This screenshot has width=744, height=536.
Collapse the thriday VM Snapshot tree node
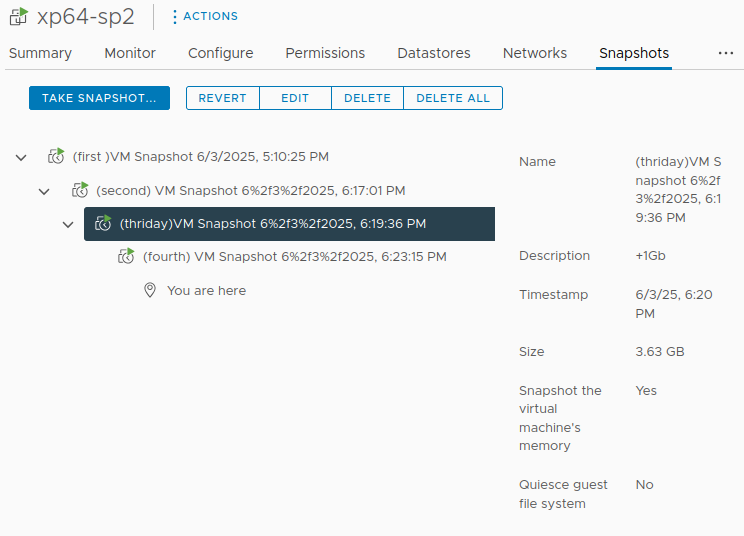click(x=67, y=224)
